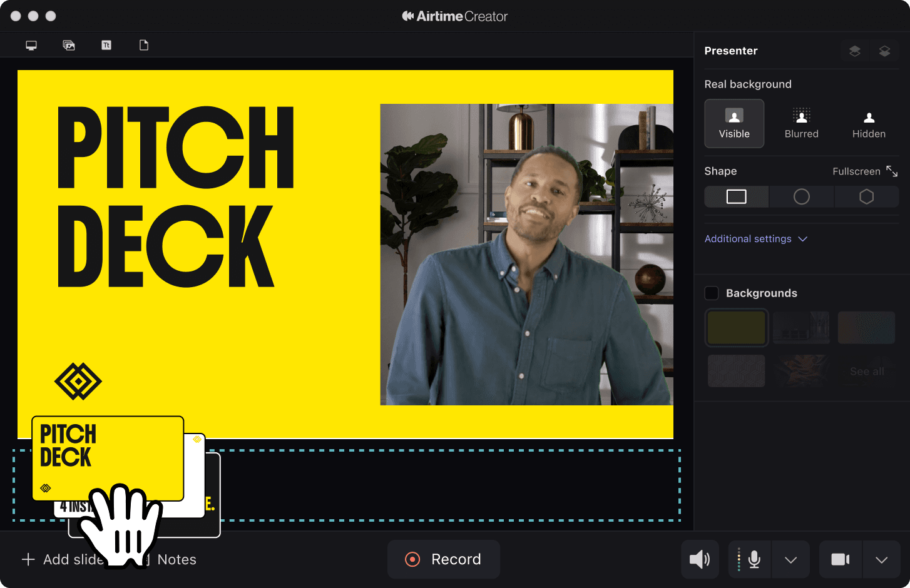Select the olive green background swatch
The image size is (910, 588).
(x=736, y=327)
